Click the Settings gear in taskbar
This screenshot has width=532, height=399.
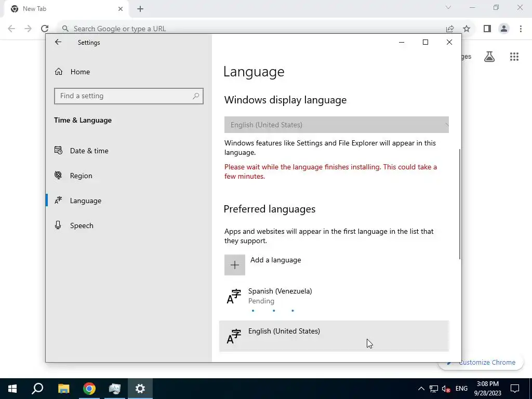click(x=140, y=389)
